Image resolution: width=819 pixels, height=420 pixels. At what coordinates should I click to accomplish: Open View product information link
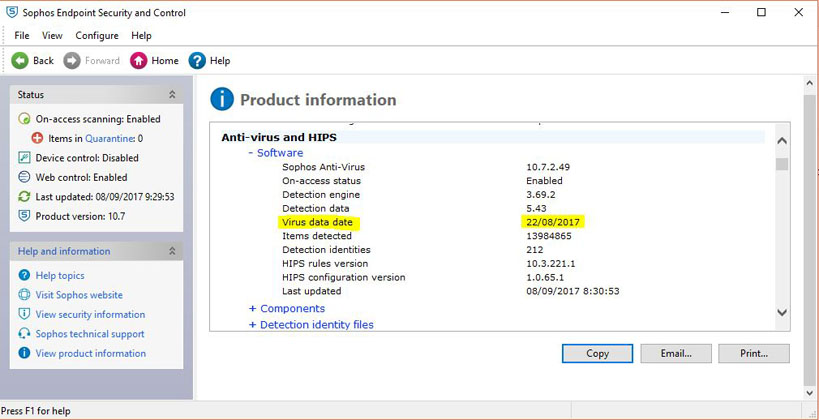91,353
